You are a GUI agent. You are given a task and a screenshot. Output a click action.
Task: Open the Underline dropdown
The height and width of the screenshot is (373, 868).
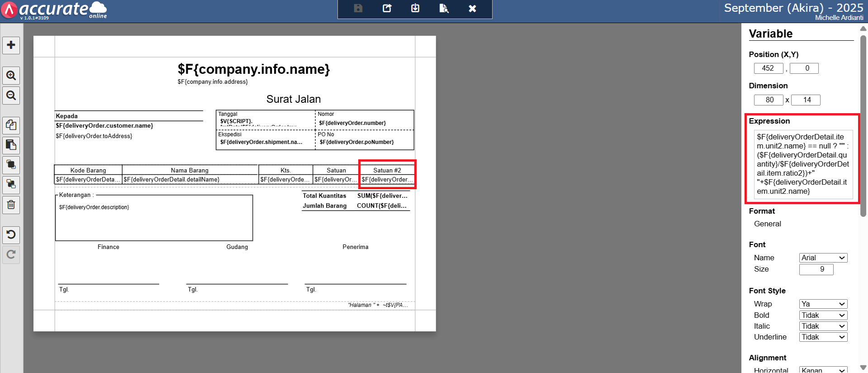pyautogui.click(x=823, y=337)
